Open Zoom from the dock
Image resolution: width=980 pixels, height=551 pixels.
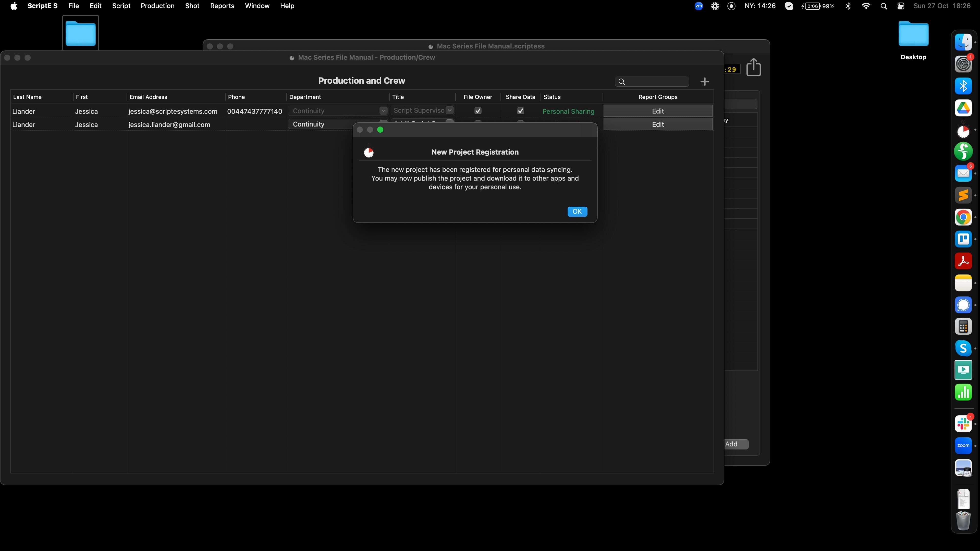coord(963,446)
